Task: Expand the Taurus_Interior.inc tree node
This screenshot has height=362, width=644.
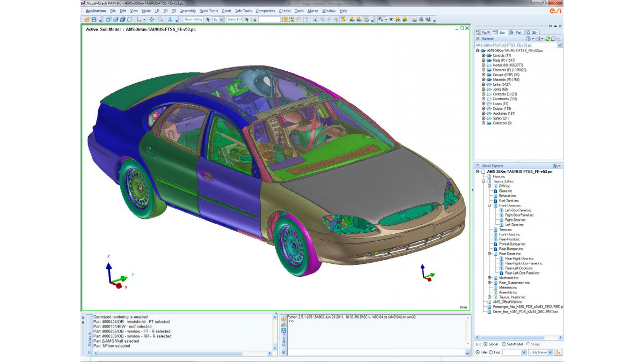Action: pyautogui.click(x=489, y=297)
